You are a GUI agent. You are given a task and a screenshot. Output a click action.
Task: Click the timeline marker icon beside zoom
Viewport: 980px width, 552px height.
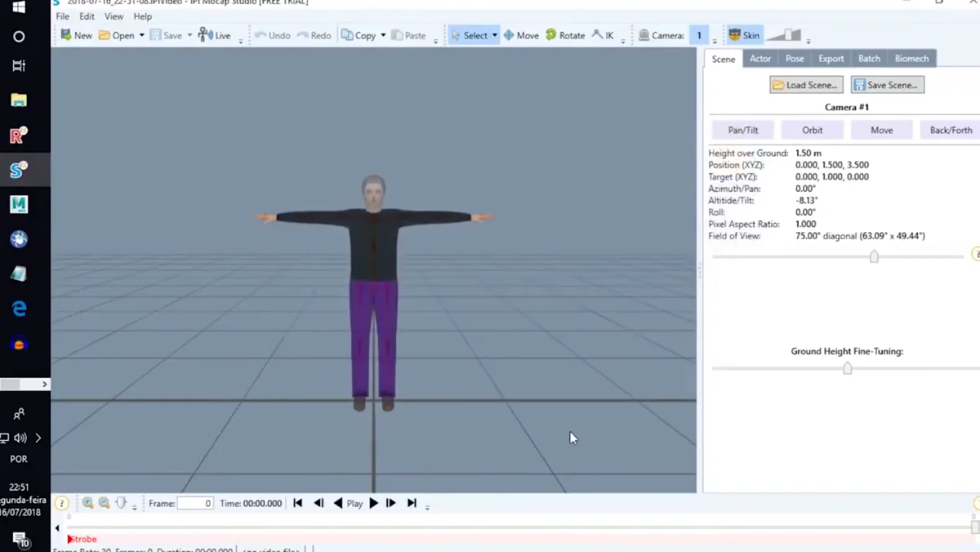tap(121, 503)
